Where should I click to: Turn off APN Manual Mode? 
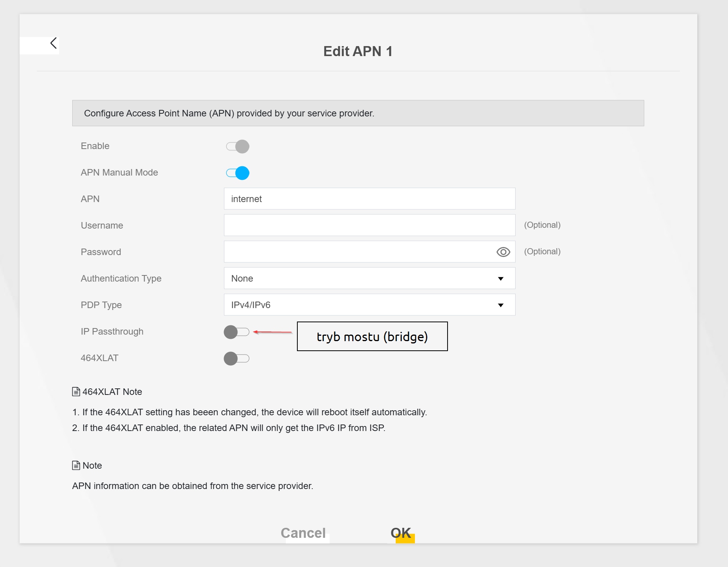tap(237, 173)
